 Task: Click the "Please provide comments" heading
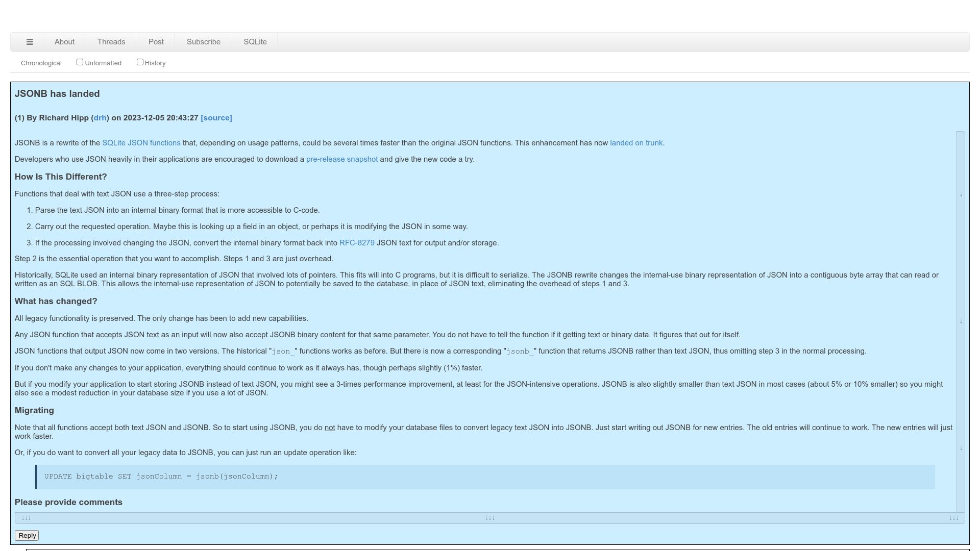point(68,503)
